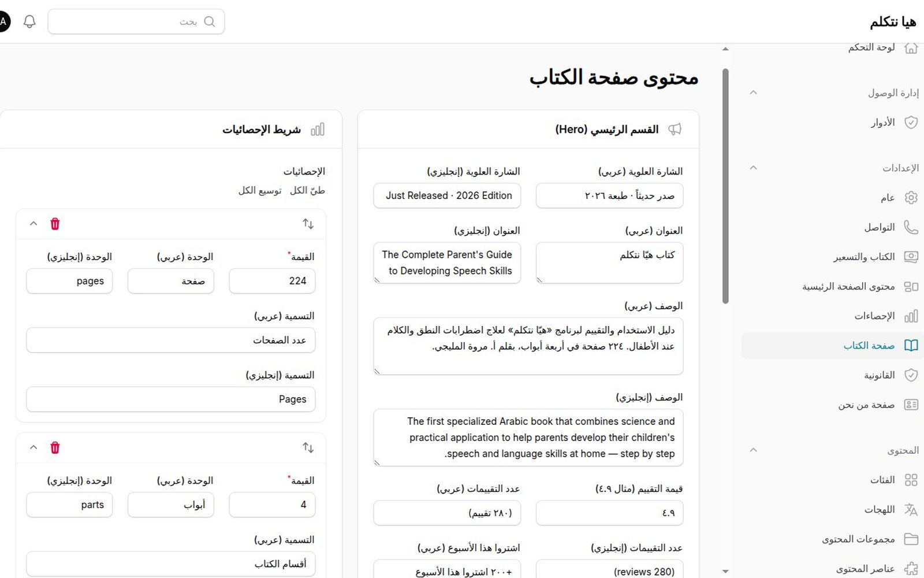Viewport: 924px width, 578px height.
Task: Click the هيا نتكلم brand logo
Action: pyautogui.click(x=893, y=22)
